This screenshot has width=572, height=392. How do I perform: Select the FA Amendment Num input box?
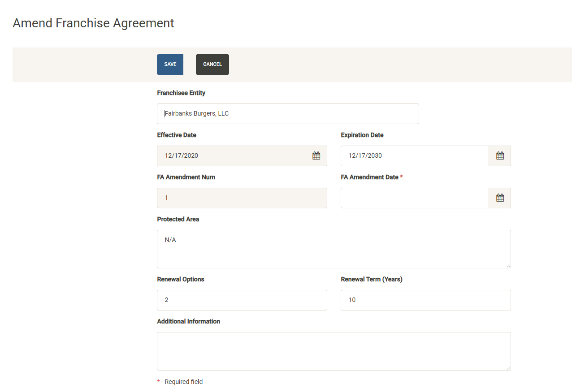pyautogui.click(x=242, y=198)
